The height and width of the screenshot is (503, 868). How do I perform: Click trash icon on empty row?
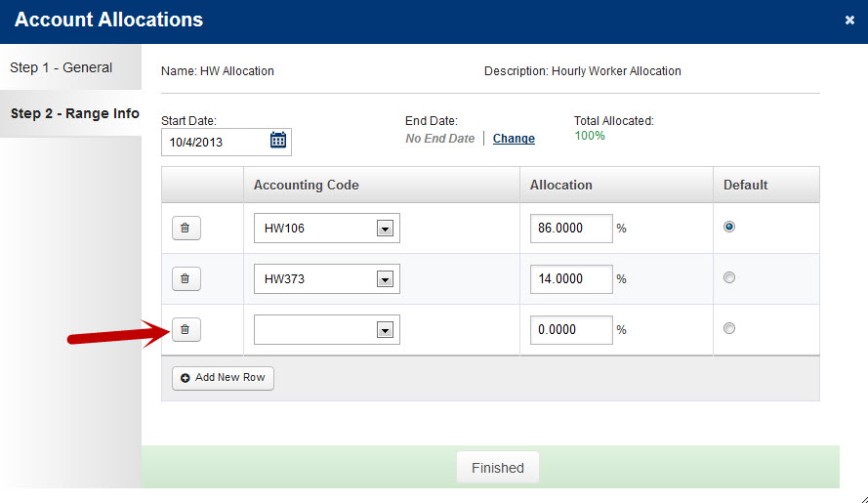pos(186,329)
